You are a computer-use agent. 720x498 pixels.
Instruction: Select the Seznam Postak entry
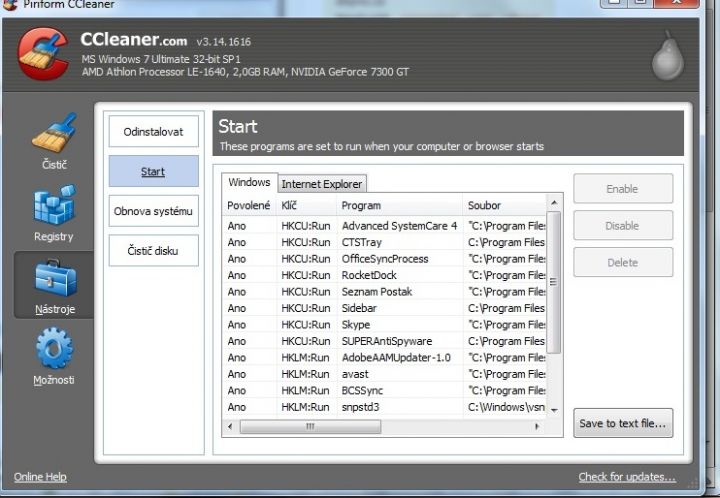[x=385, y=292]
